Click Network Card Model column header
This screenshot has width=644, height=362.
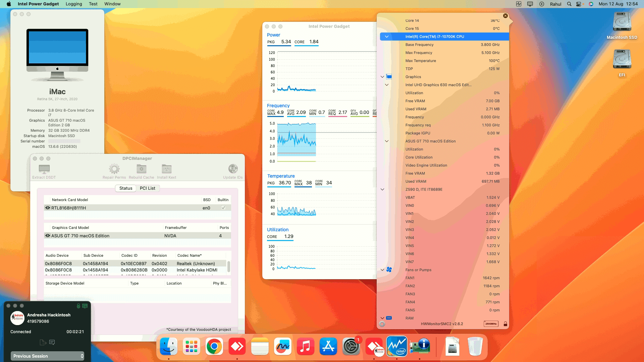coord(70,200)
